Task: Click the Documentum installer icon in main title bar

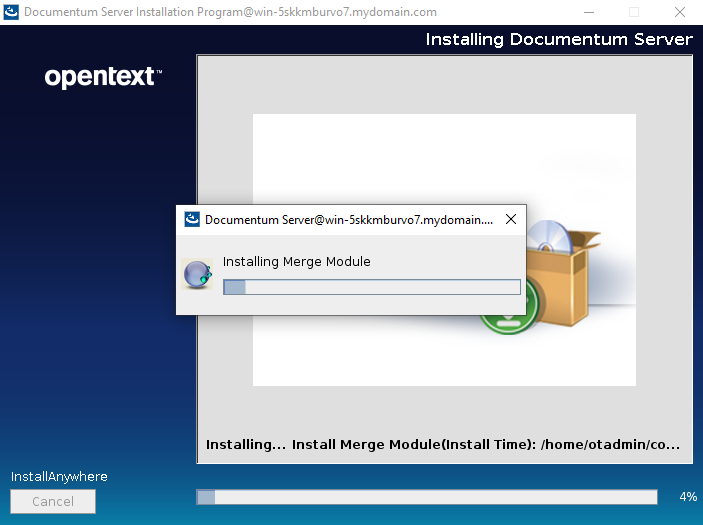Action: [x=11, y=12]
